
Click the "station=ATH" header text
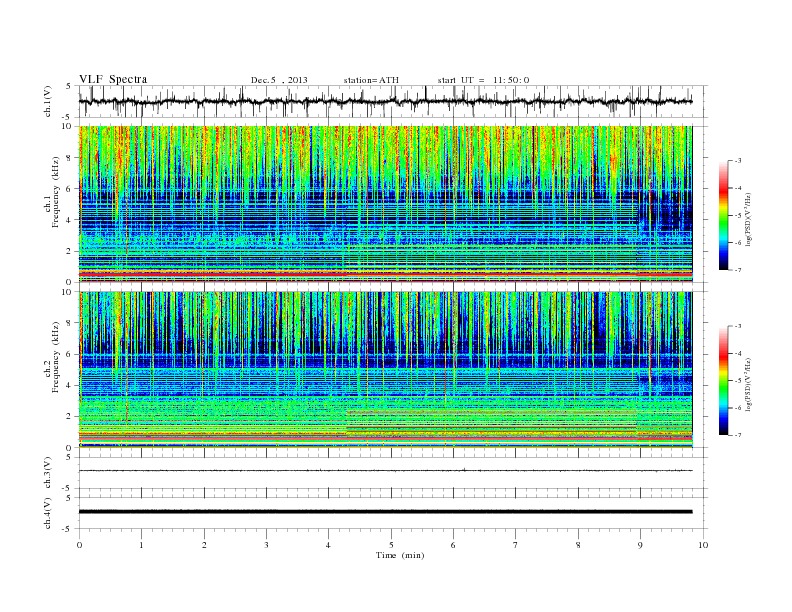pyautogui.click(x=371, y=80)
